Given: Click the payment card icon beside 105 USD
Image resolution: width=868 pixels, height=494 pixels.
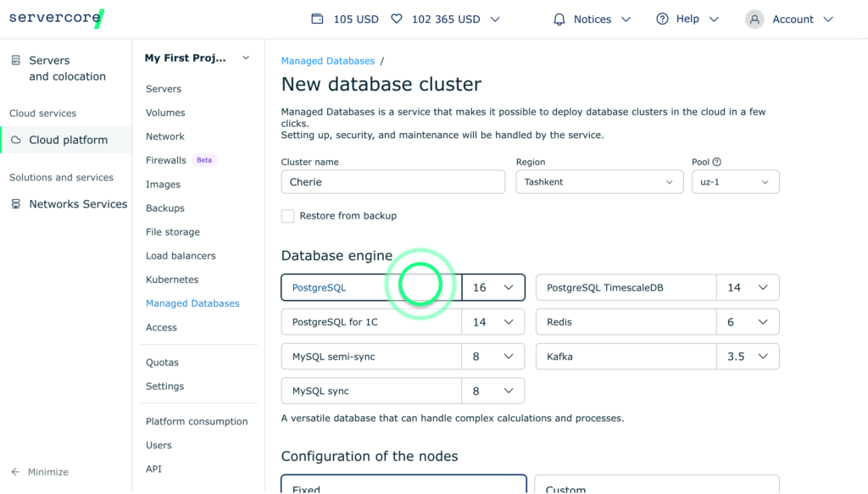Looking at the screenshot, I should click(x=316, y=18).
